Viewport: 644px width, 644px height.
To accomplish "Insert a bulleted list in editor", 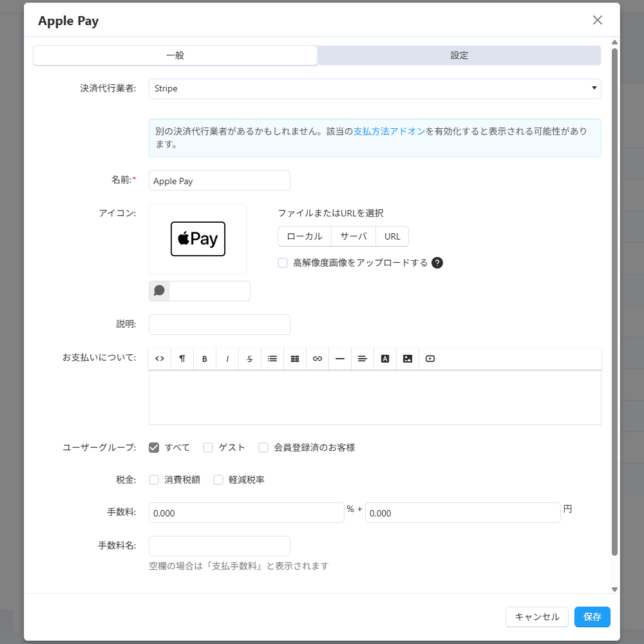I will point(272,359).
